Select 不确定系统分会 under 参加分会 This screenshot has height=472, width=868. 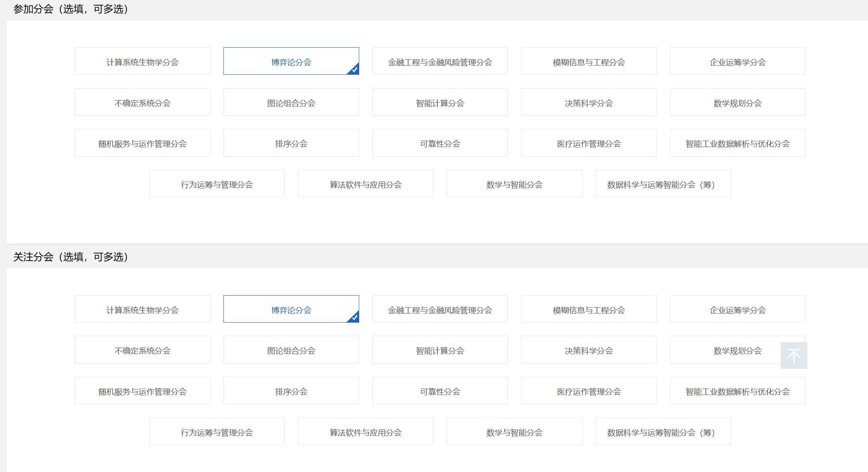click(x=142, y=102)
